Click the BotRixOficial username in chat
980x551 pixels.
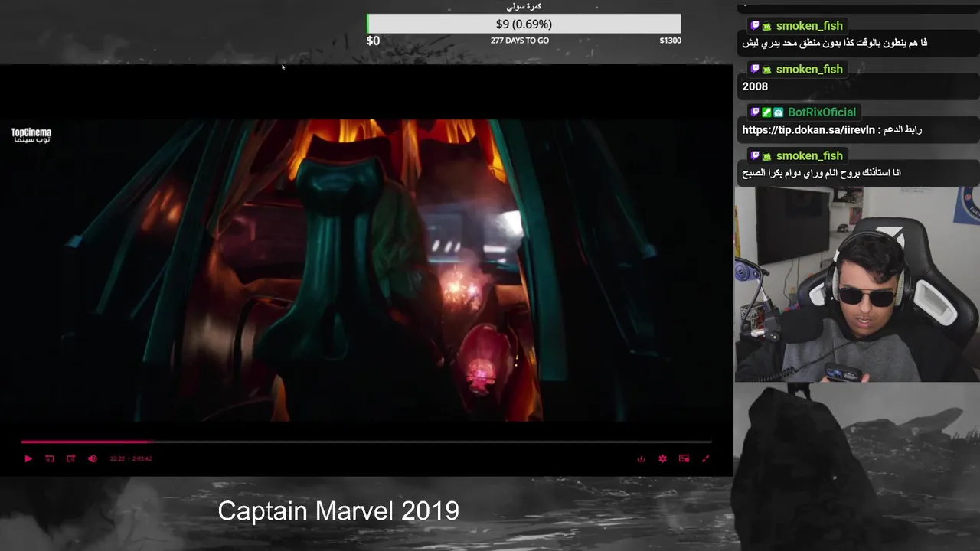822,112
